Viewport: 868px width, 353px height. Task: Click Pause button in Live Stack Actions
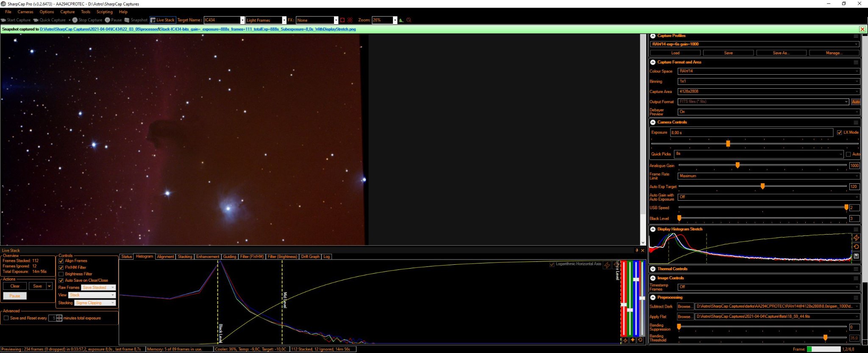tap(15, 296)
